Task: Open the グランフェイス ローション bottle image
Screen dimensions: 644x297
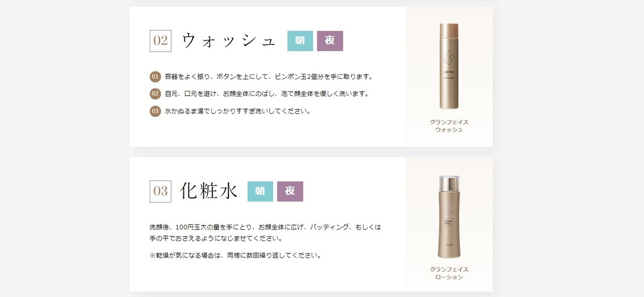Action: coord(449,217)
